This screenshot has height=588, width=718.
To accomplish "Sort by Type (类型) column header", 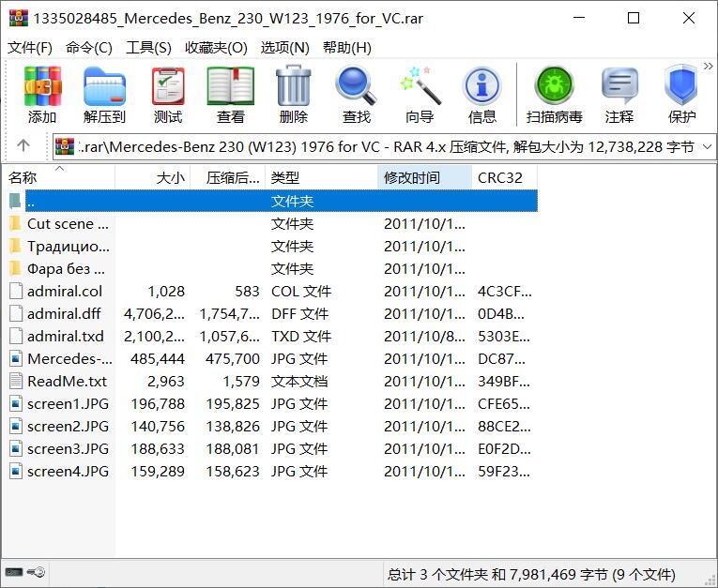I will (322, 177).
